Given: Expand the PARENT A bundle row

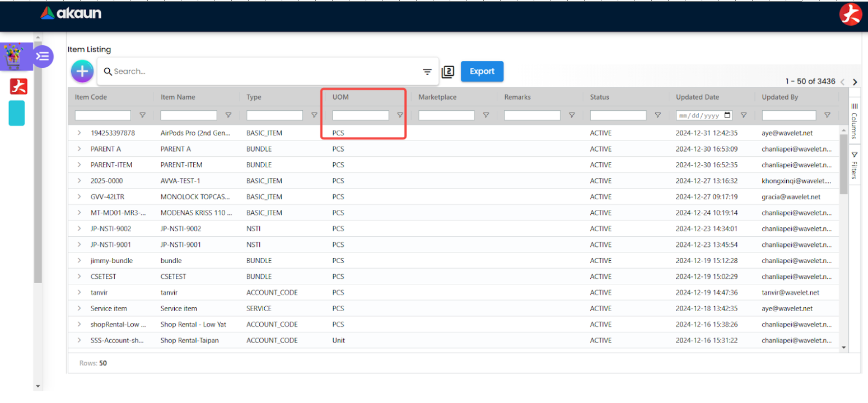Looking at the screenshot, I should click(x=78, y=149).
